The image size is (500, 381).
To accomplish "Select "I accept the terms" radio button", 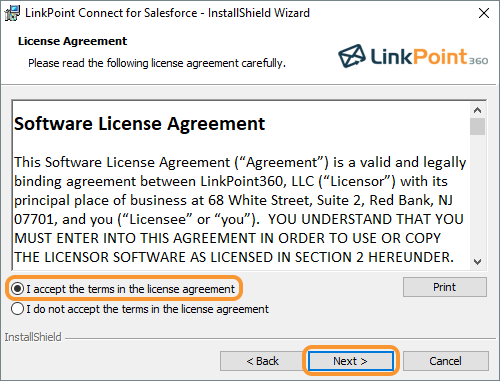I will (17, 289).
